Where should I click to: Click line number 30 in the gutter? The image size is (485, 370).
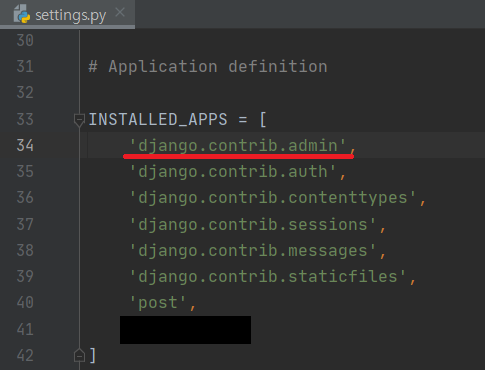tap(25, 41)
